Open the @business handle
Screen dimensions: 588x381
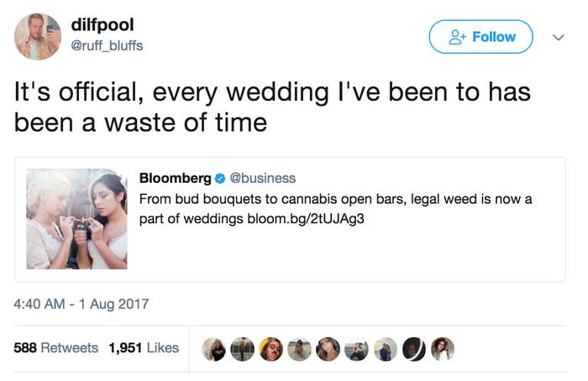(x=262, y=178)
